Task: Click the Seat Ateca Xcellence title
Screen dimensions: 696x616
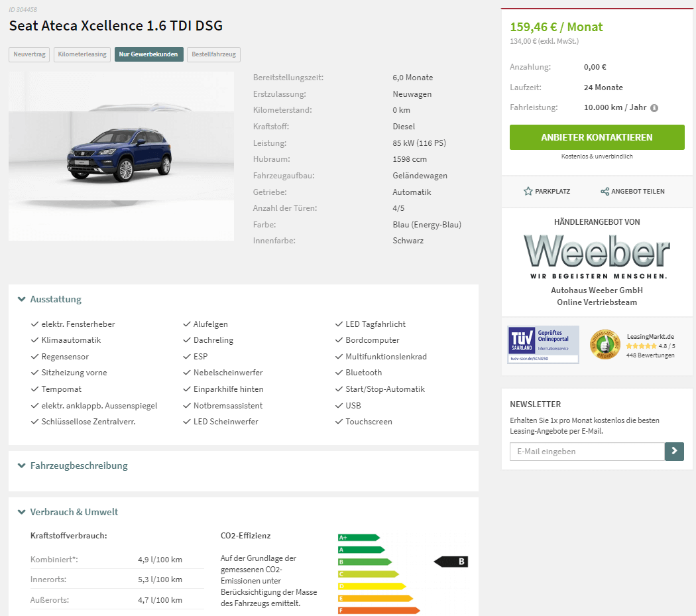Action: point(116,26)
